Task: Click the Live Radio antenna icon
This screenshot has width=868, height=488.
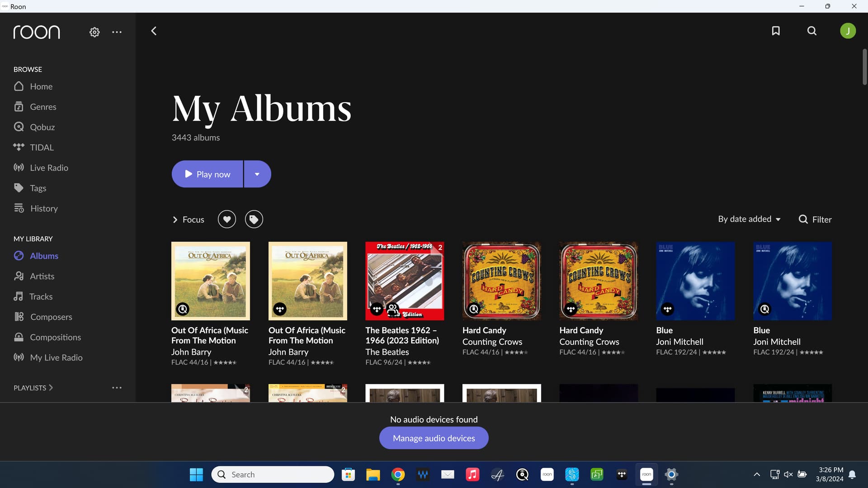Action: pyautogui.click(x=19, y=167)
